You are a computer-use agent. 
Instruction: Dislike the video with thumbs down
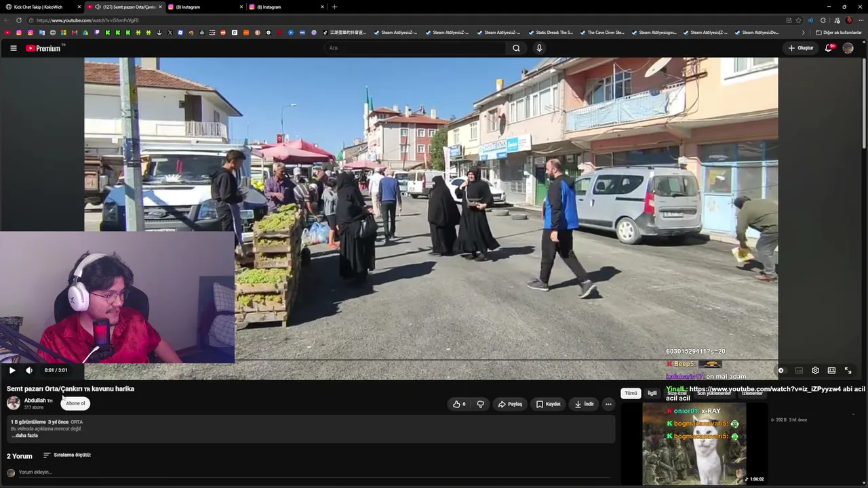pos(480,404)
